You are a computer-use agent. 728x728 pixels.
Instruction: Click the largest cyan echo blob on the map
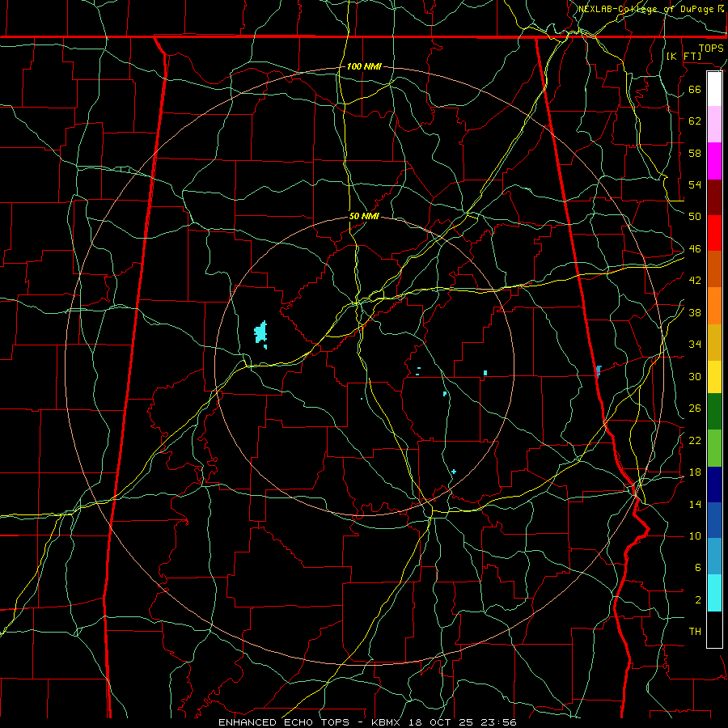(260, 332)
